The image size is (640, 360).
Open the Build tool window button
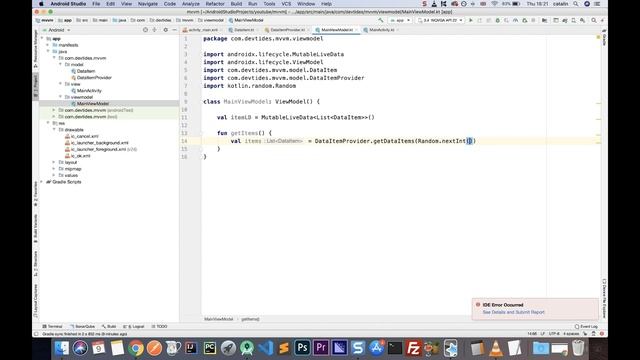click(x=109, y=327)
